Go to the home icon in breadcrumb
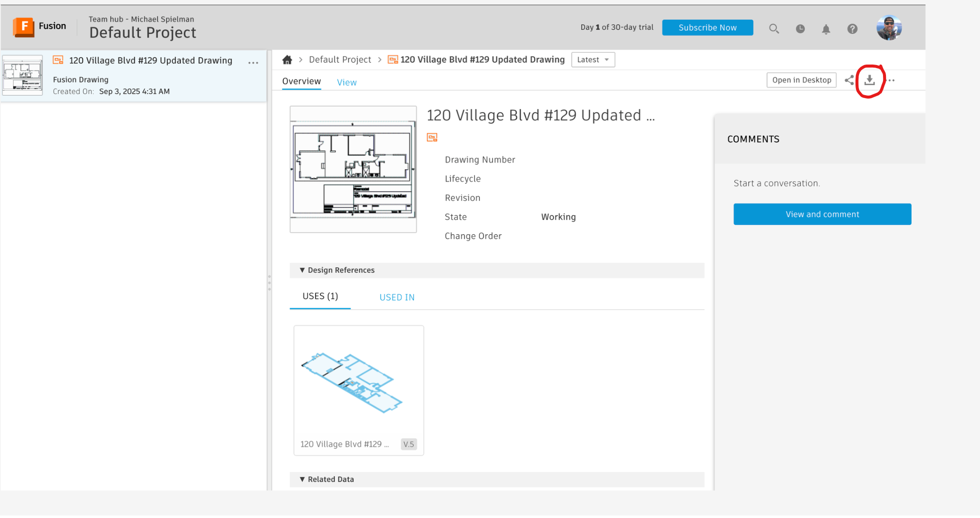Image resolution: width=980 pixels, height=518 pixels. pos(287,60)
